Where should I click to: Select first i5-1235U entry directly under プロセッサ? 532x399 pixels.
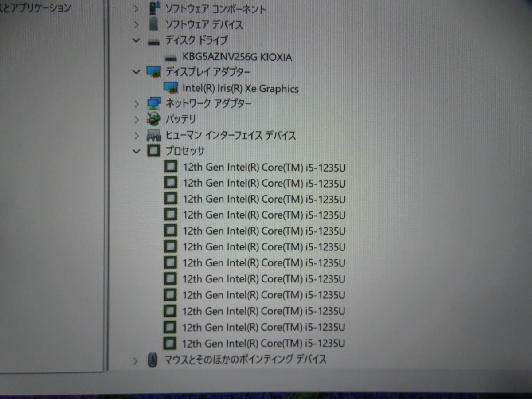point(264,168)
